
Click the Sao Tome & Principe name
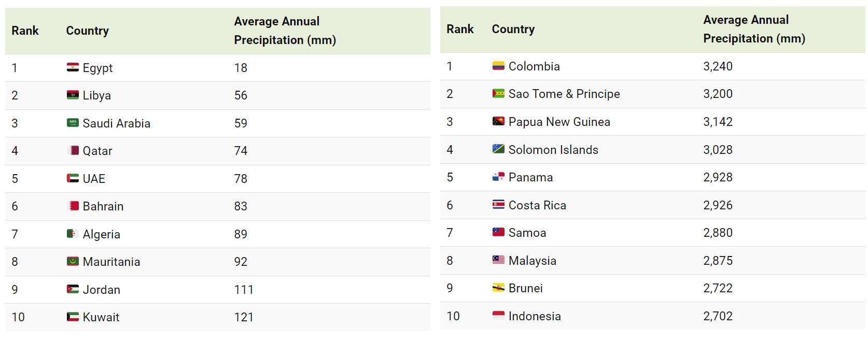pyautogui.click(x=564, y=94)
